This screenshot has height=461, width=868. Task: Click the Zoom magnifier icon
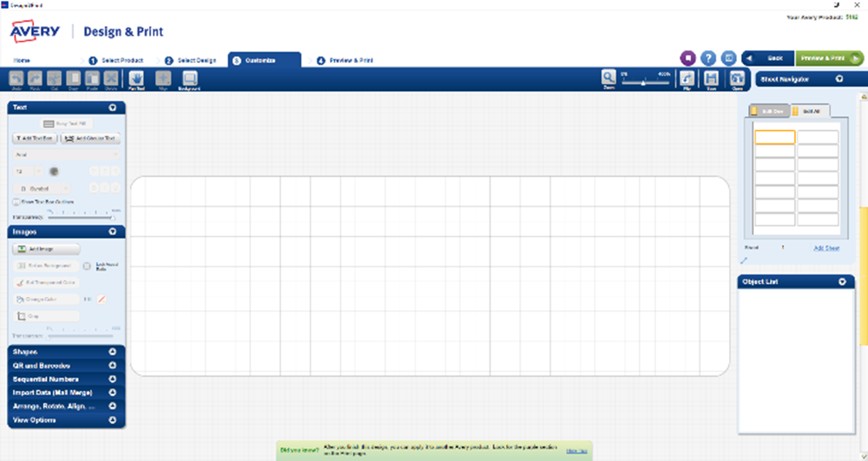click(609, 78)
